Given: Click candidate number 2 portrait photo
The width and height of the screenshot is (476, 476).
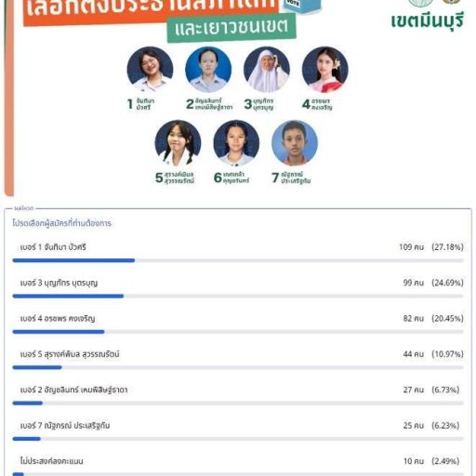Looking at the screenshot, I should click(x=208, y=70).
